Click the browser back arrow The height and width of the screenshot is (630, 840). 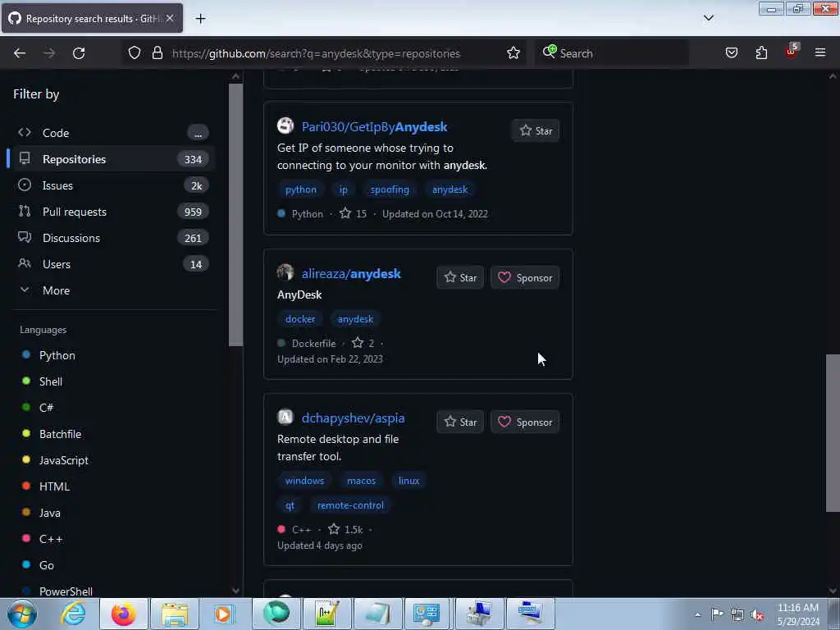(20, 53)
